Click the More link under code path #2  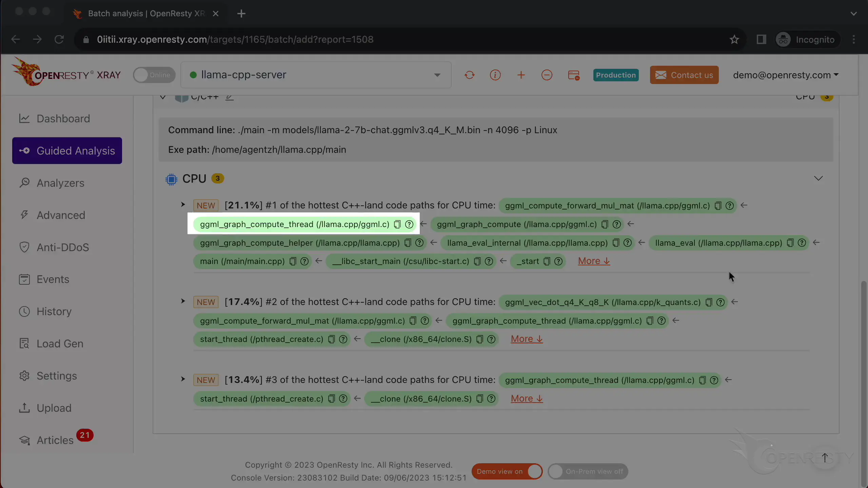pyautogui.click(x=527, y=339)
